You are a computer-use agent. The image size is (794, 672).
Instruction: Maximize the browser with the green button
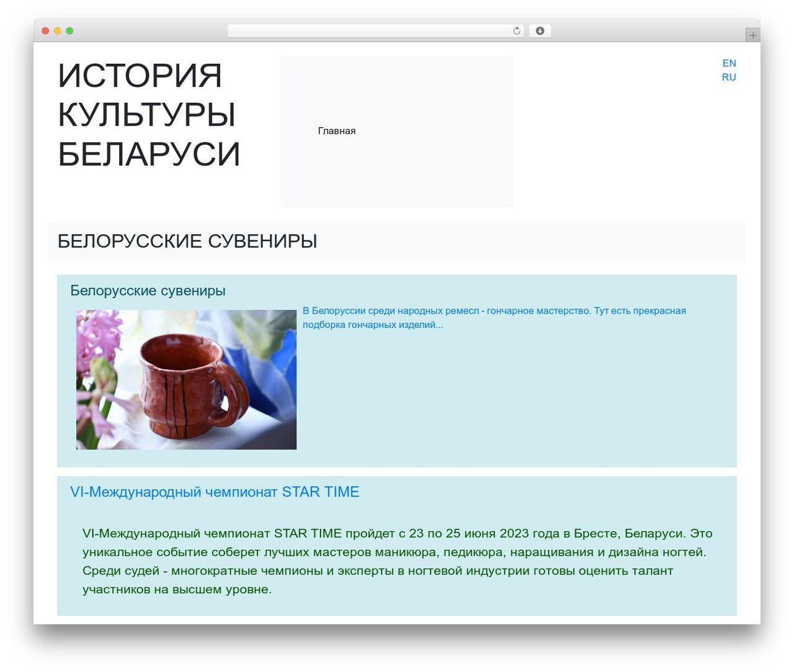tap(69, 31)
